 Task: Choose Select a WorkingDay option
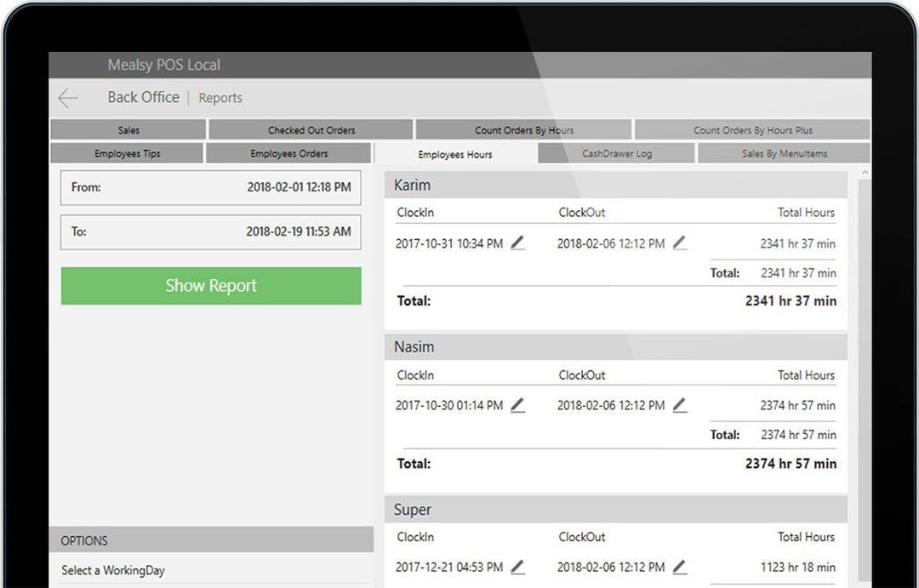coord(113,570)
